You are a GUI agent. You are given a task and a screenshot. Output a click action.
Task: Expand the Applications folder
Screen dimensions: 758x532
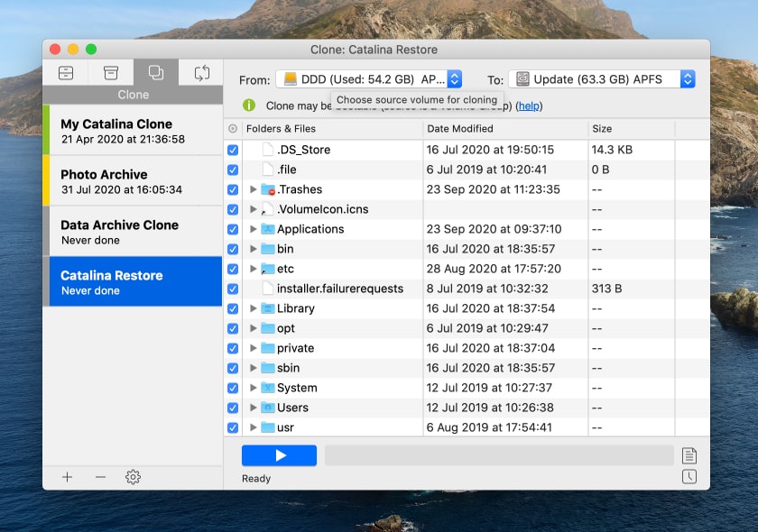253,229
